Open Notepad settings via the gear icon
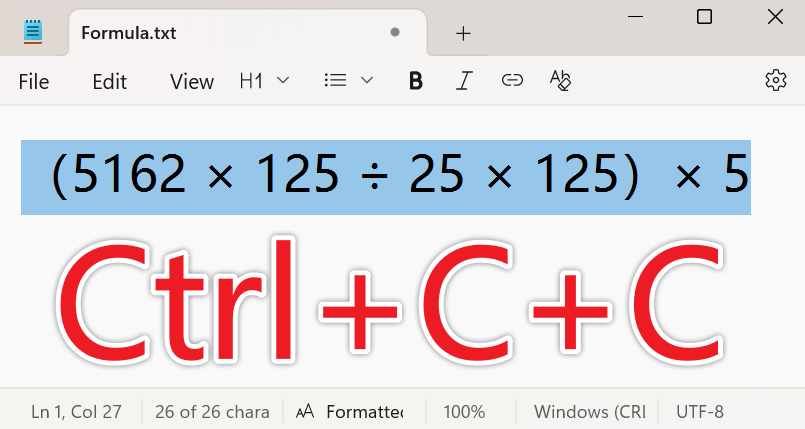Screen dimensions: 805x429 click(775, 81)
